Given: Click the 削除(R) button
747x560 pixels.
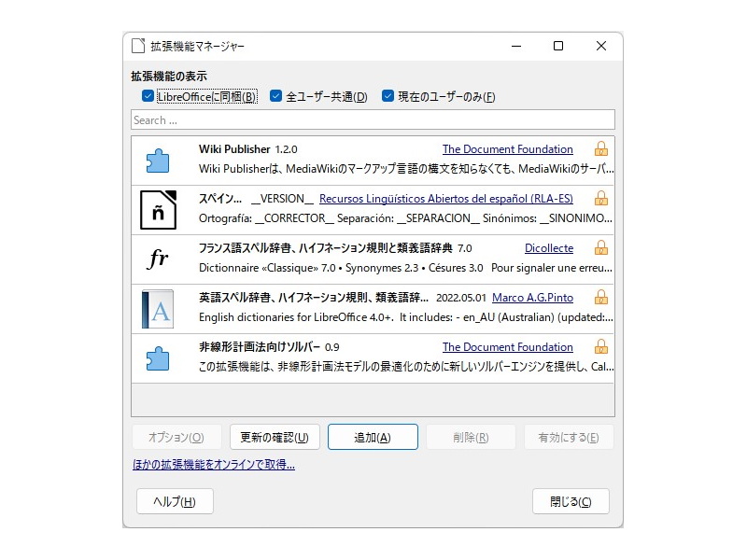Looking at the screenshot, I should pyautogui.click(x=472, y=437).
